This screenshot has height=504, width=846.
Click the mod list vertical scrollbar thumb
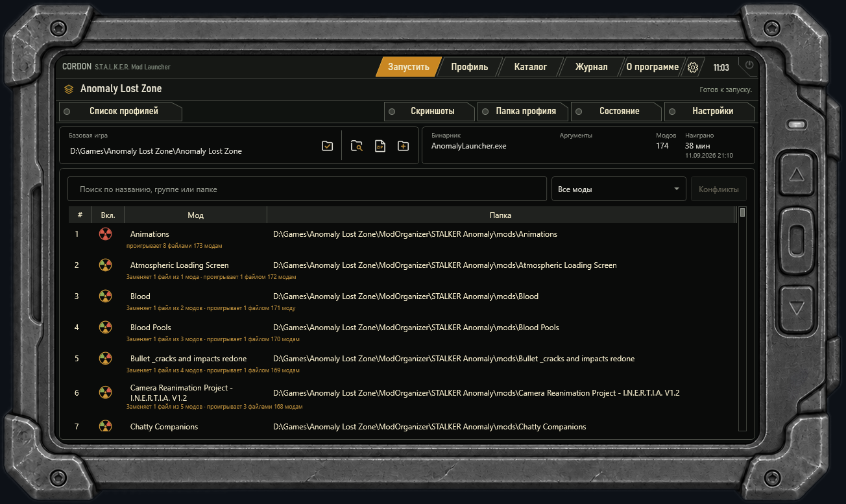coord(742,212)
